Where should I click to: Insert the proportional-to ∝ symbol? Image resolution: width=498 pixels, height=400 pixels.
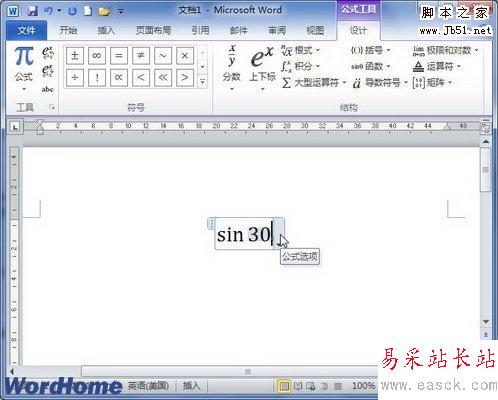[119, 78]
